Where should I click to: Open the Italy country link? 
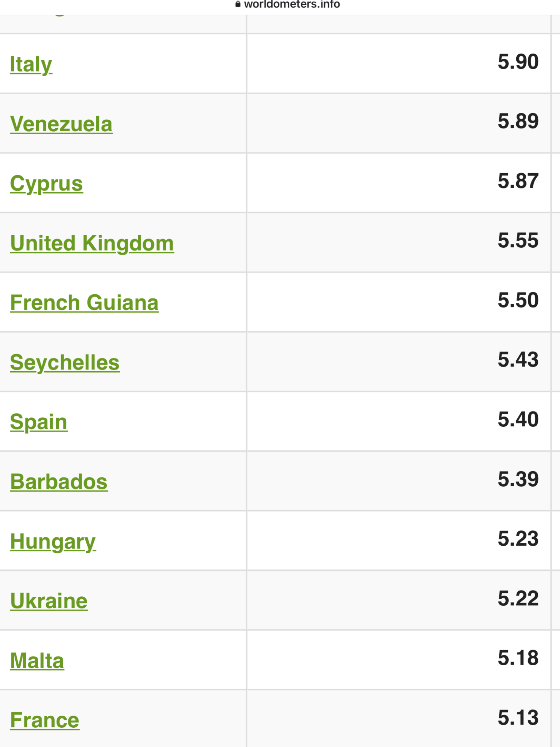tap(31, 65)
